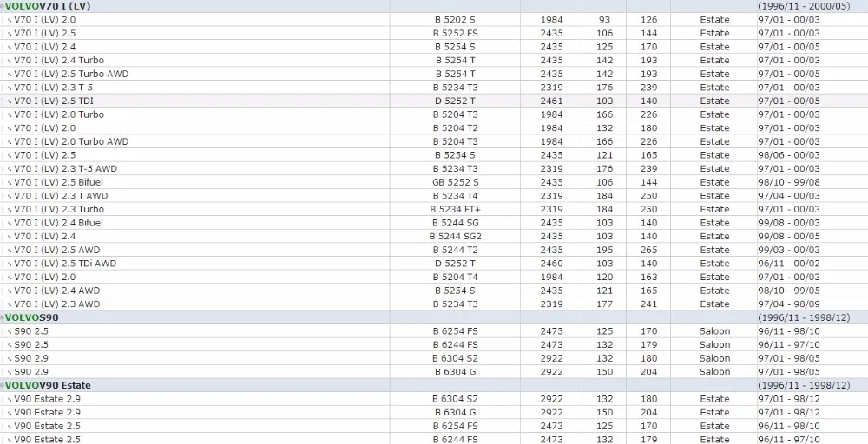Select the S90 2.9 row with B 6304 G

[x=434, y=371]
